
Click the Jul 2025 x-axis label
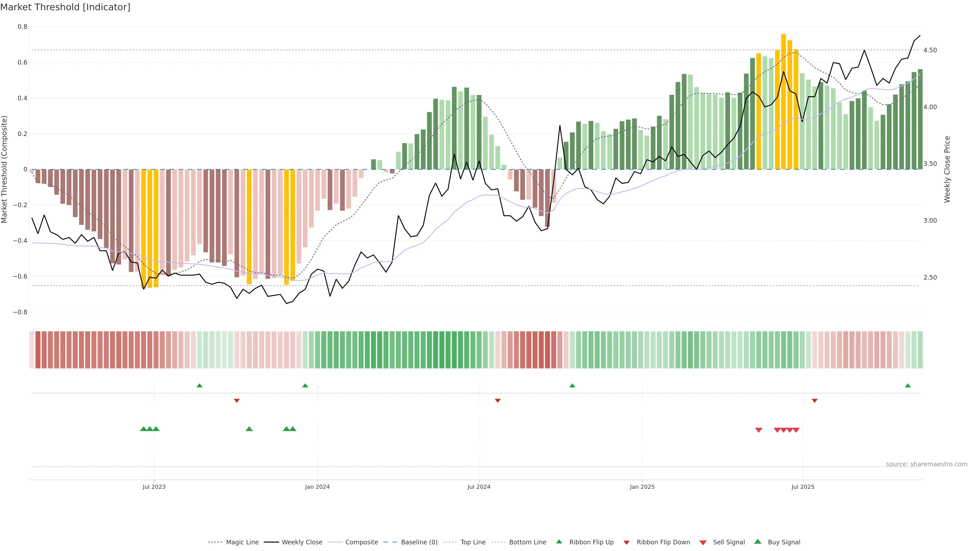[x=803, y=487]
